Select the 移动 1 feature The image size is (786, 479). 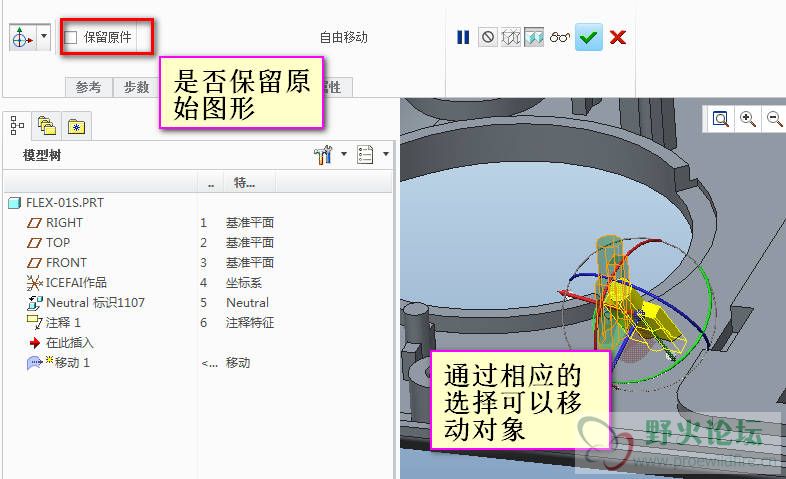coord(72,363)
